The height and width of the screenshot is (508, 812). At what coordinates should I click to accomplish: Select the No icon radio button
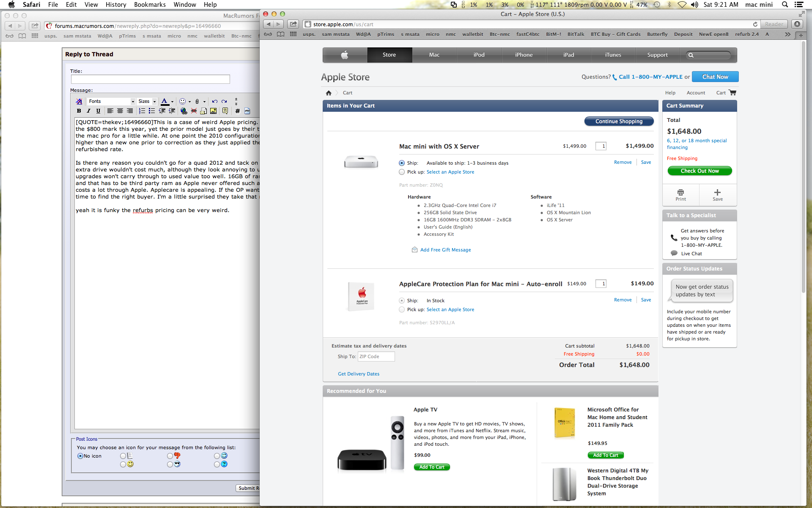point(80,456)
